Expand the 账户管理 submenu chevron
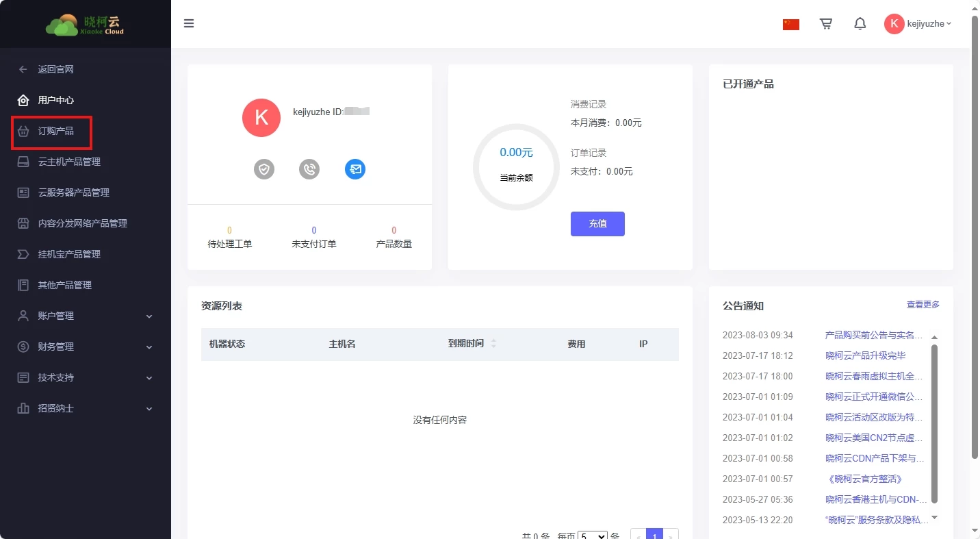 [x=149, y=316]
